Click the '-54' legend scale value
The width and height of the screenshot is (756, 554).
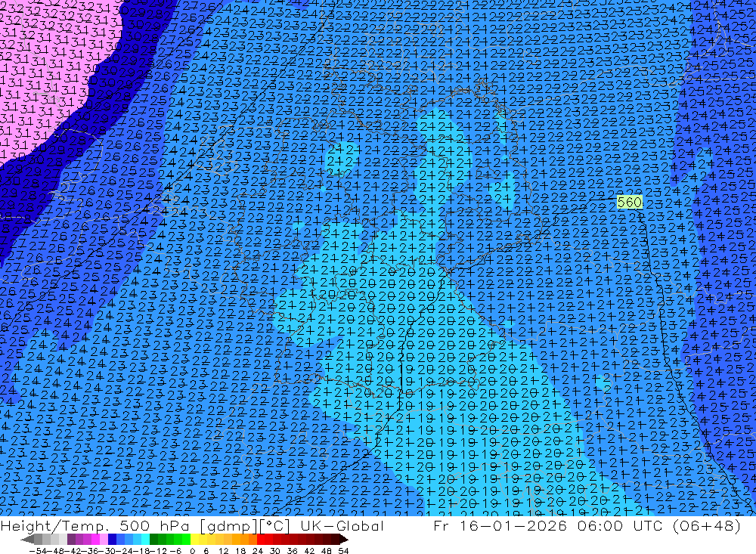point(39,551)
